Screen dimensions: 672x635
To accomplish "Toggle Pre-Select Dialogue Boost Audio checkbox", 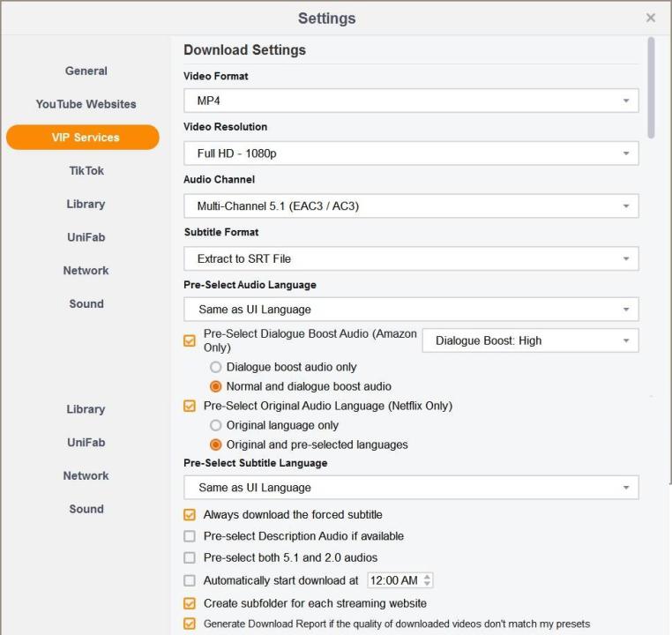I will click(190, 340).
